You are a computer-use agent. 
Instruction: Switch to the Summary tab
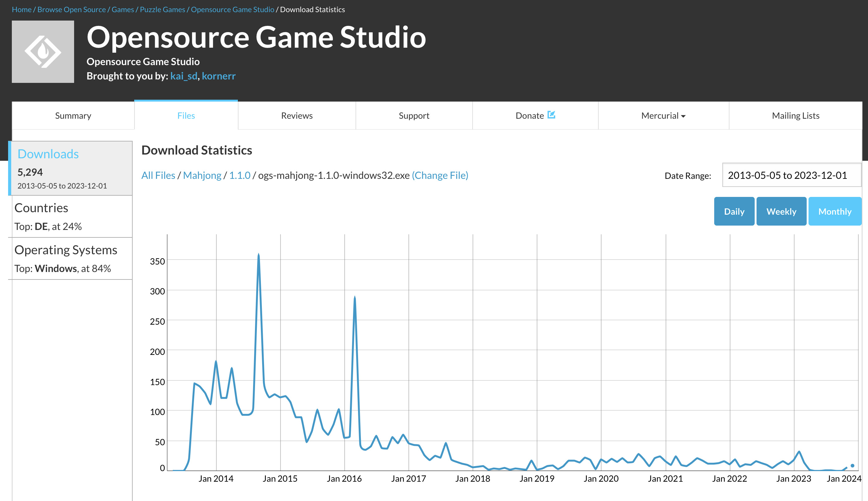[73, 116]
